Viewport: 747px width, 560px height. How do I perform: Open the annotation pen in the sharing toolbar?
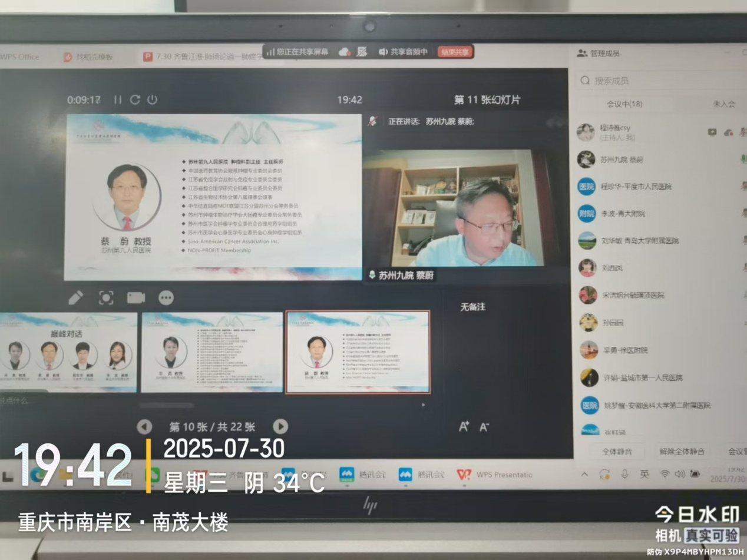pos(361,52)
